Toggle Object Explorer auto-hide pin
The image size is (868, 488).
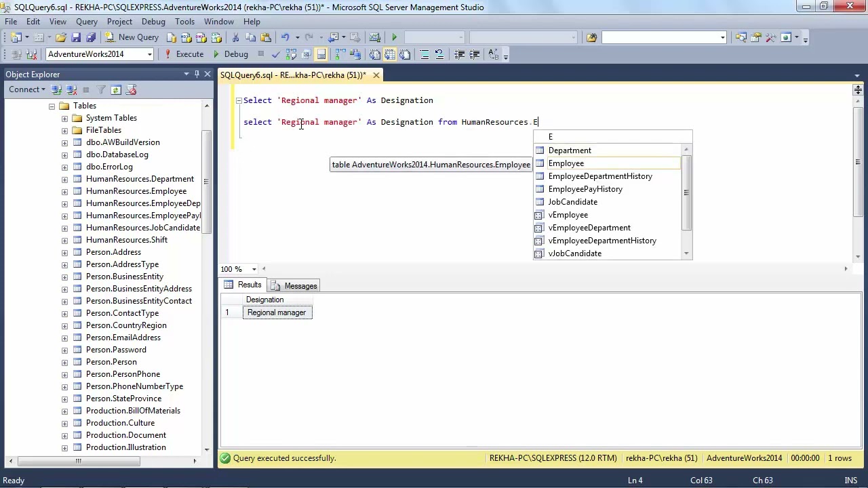(197, 74)
